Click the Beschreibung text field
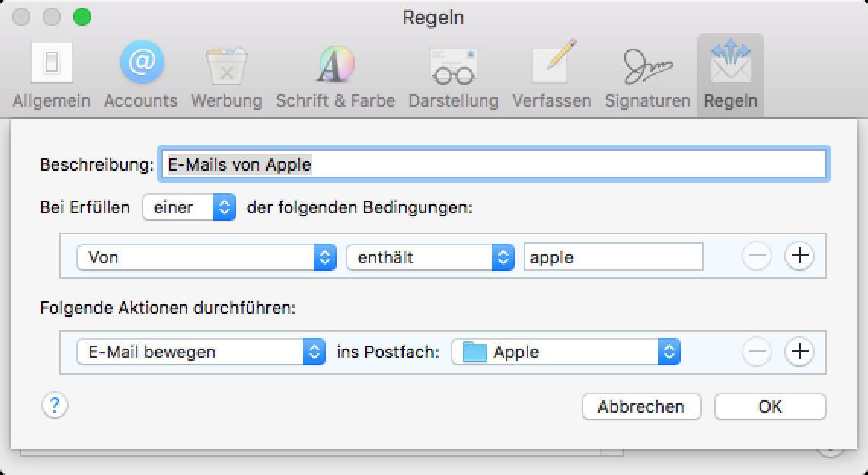The image size is (868, 475). (x=494, y=164)
